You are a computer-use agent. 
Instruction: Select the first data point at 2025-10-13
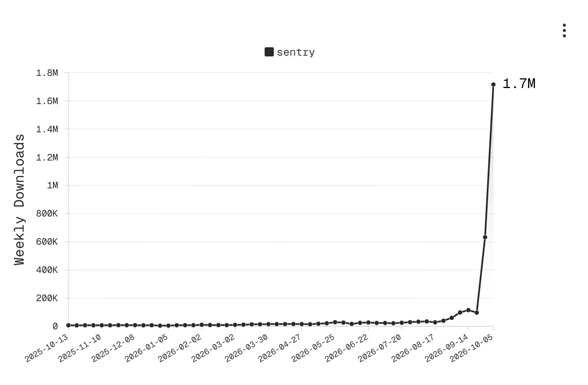coord(68,325)
